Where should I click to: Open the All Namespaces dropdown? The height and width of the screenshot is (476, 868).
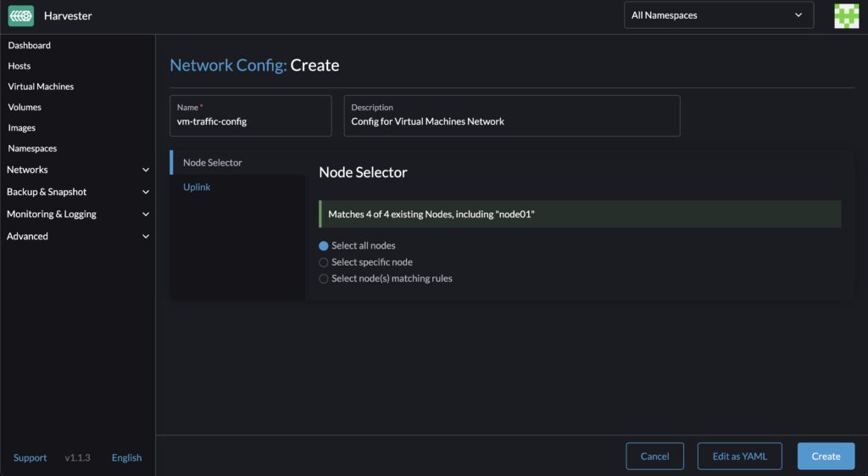[x=718, y=15]
